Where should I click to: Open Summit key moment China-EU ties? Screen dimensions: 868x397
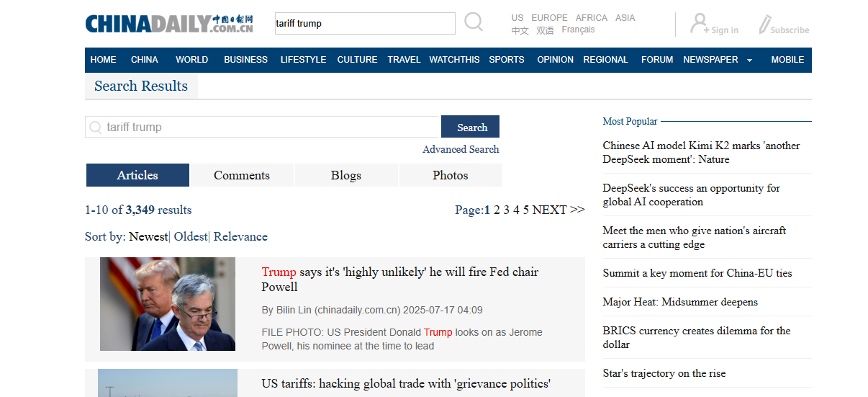697,273
